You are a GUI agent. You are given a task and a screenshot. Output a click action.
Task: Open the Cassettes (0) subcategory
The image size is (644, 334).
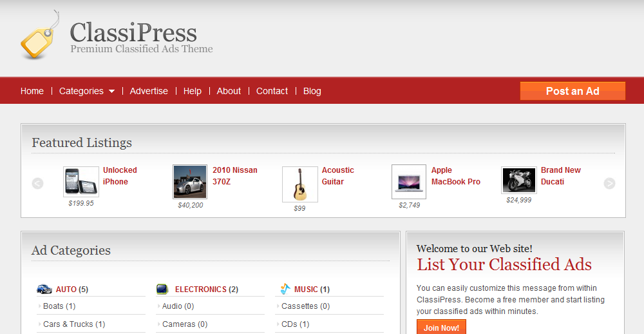coord(305,306)
